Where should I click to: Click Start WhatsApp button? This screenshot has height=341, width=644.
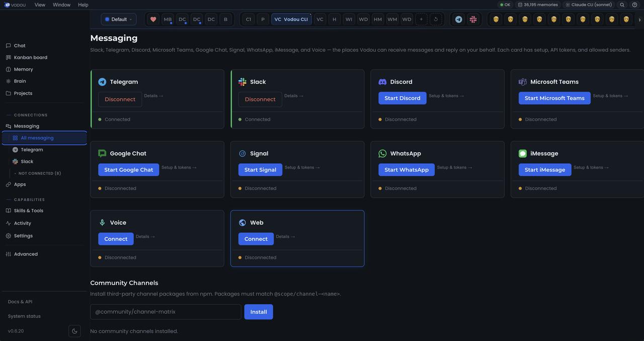tap(407, 170)
